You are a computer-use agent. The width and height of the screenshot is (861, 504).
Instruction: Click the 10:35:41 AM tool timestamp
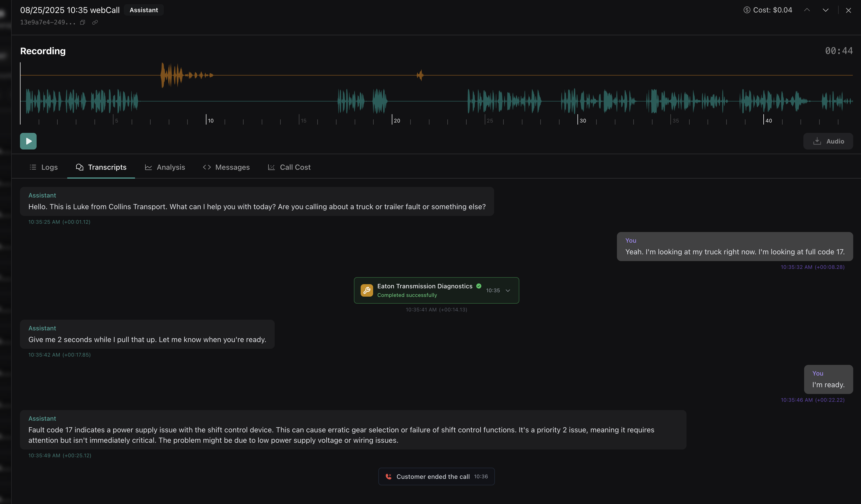(x=436, y=310)
